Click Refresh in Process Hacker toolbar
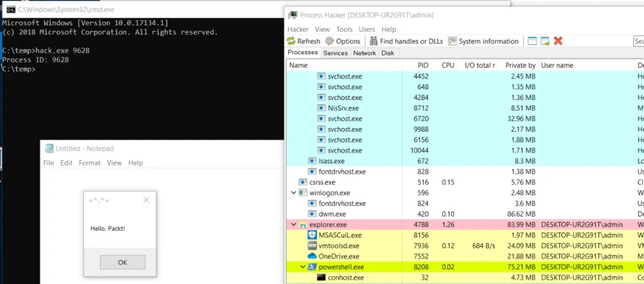The height and width of the screenshot is (284, 644). click(x=303, y=41)
